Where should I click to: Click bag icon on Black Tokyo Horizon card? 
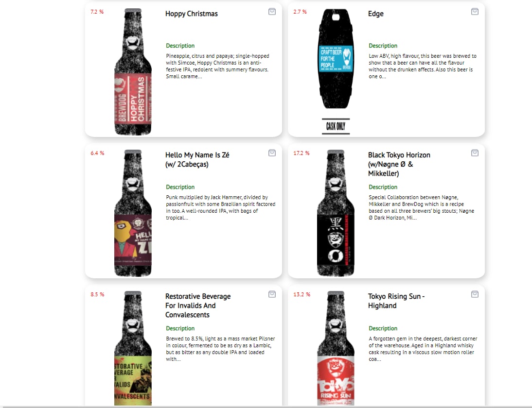pos(475,153)
